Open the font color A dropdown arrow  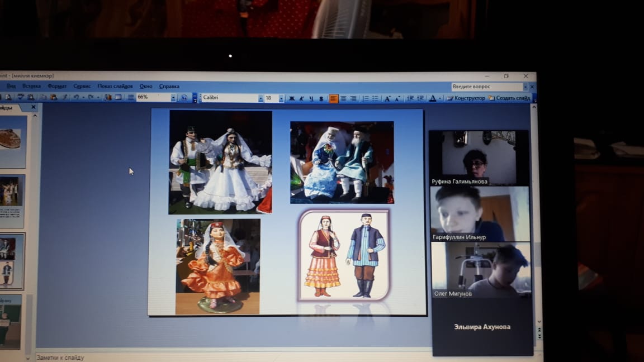tap(441, 98)
